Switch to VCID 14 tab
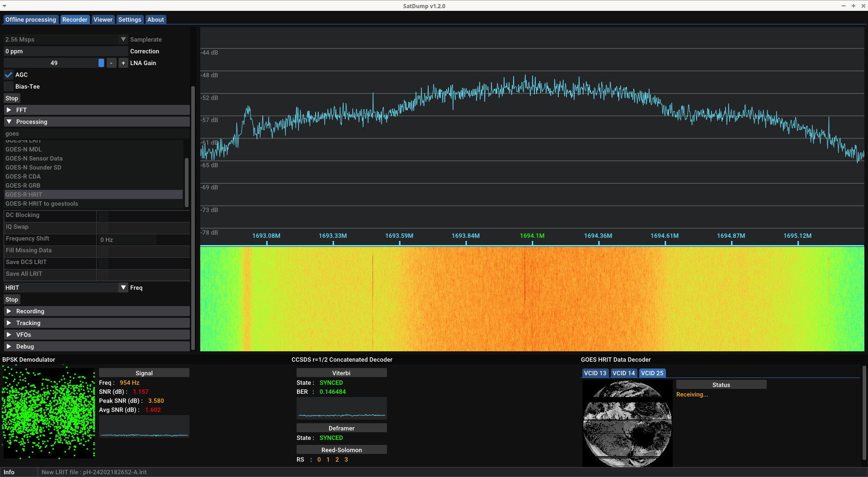 623,373
